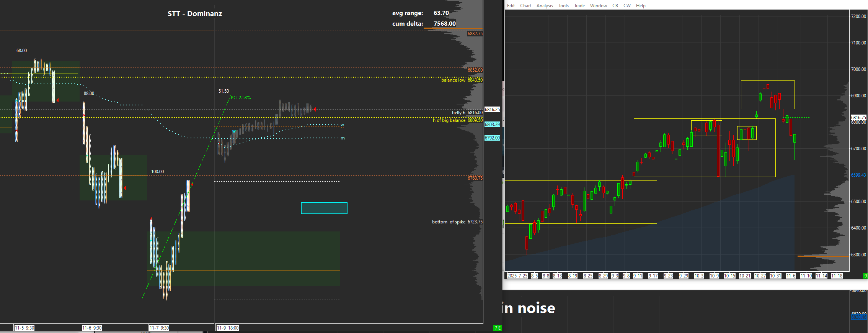Image resolution: width=868 pixels, height=333 pixels.
Task: Click the 6816.25 last price tag
Action: tap(492, 110)
